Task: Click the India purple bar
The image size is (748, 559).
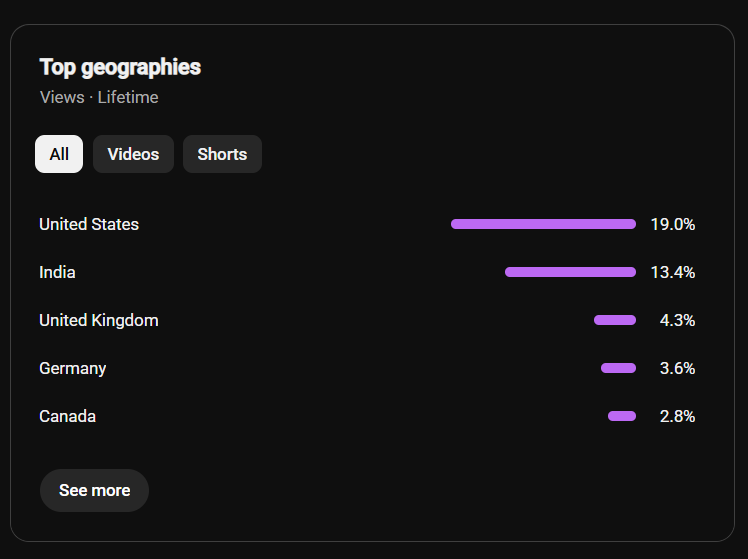Action: coord(571,272)
